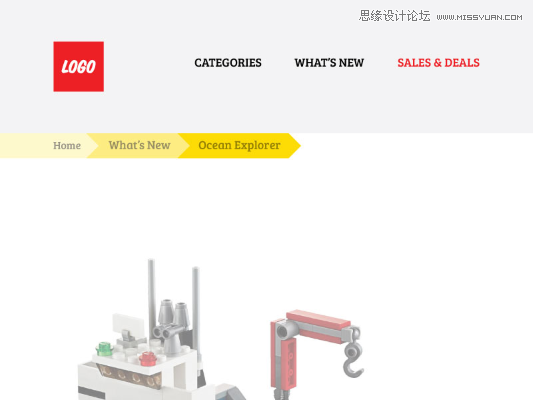Click the red LOGO square

click(x=79, y=67)
